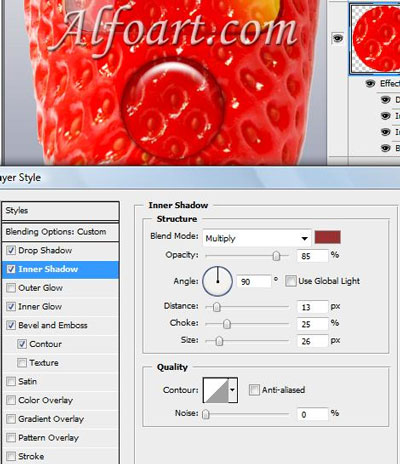The width and height of the screenshot is (400, 464).
Task: Click the Opacity slider handle
Action: point(276,256)
